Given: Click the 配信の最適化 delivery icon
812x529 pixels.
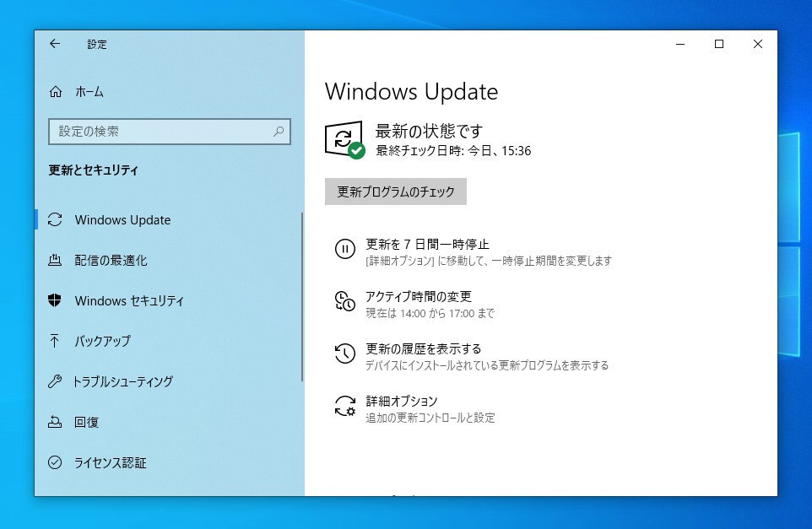Looking at the screenshot, I should coord(55,260).
